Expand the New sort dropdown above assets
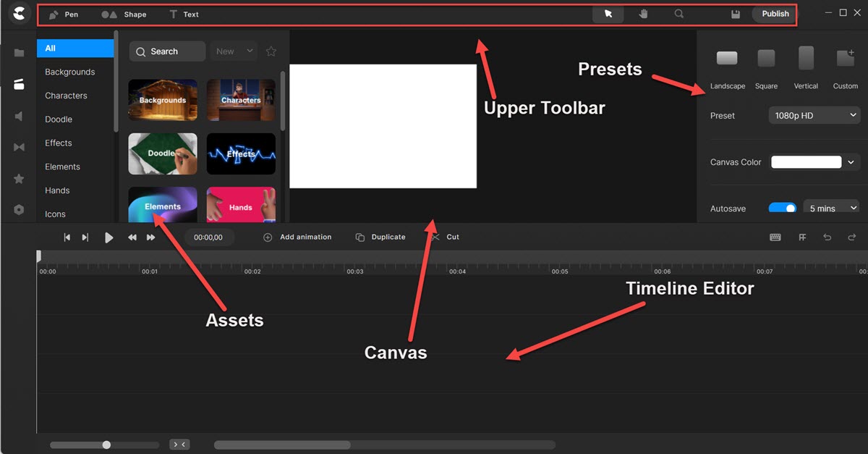 coord(232,51)
